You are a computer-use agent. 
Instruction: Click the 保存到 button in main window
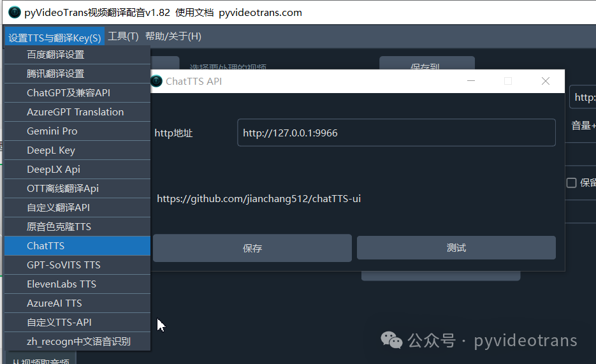(x=427, y=64)
